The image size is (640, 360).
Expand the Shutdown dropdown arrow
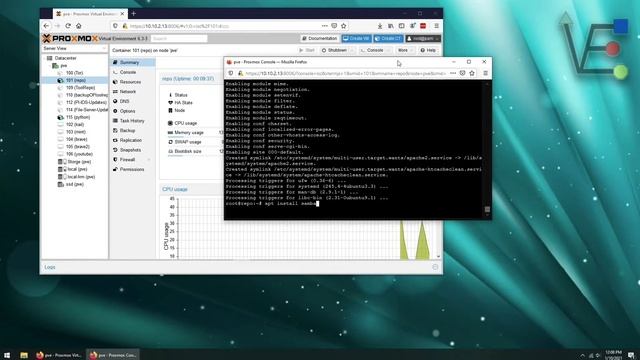(x=353, y=50)
